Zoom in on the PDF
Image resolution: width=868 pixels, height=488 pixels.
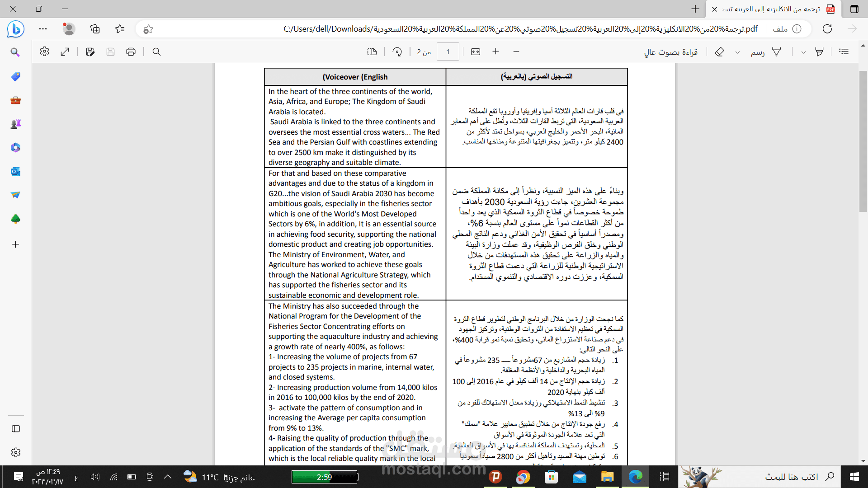[x=495, y=52]
